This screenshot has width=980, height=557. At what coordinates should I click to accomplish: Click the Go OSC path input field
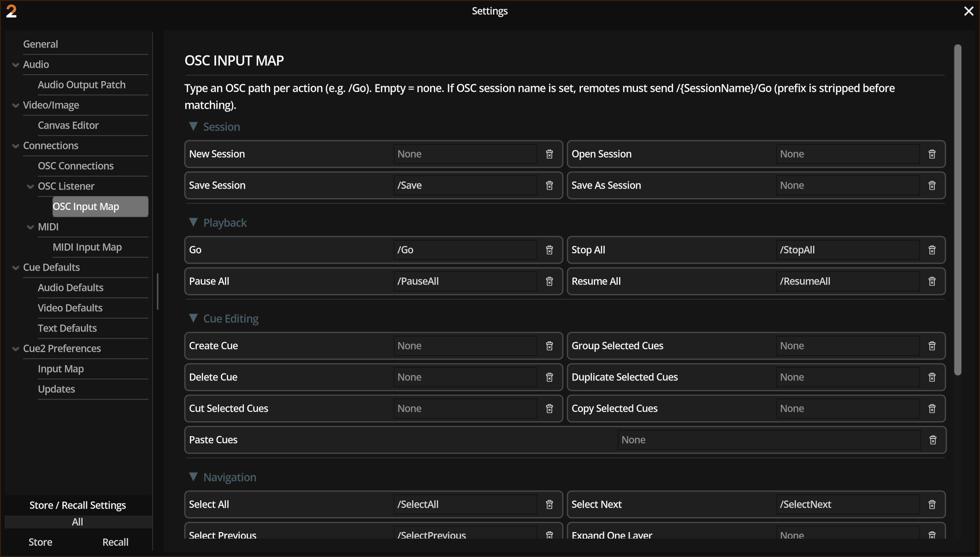click(x=465, y=250)
